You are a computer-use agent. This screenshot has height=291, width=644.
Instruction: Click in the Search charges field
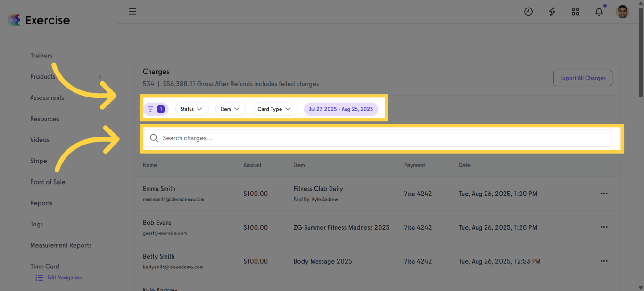click(x=377, y=138)
